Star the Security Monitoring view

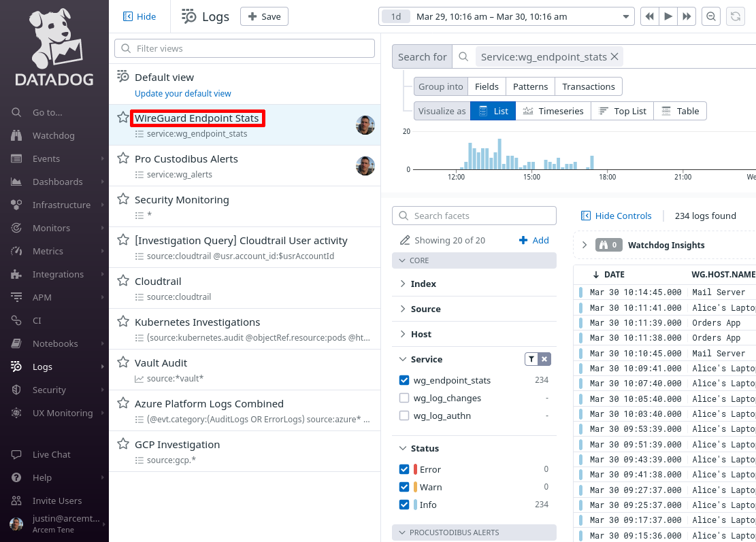pyautogui.click(x=123, y=199)
